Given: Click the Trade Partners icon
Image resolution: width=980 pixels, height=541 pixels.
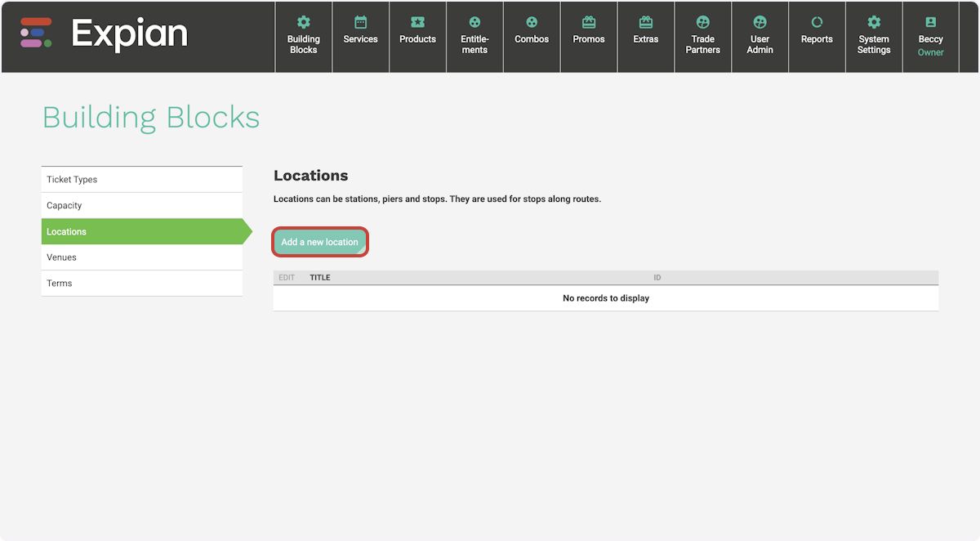Looking at the screenshot, I should (703, 22).
